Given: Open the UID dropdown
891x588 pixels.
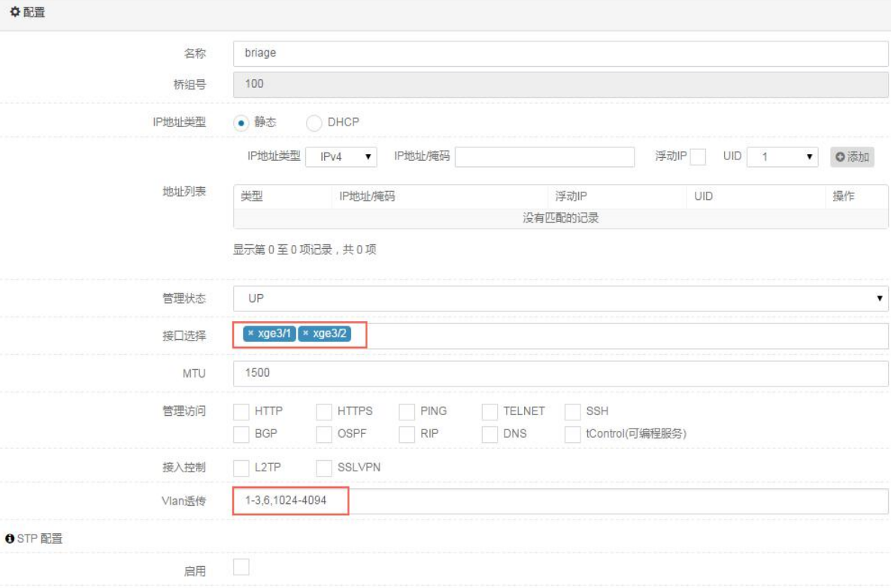Looking at the screenshot, I should coord(783,157).
